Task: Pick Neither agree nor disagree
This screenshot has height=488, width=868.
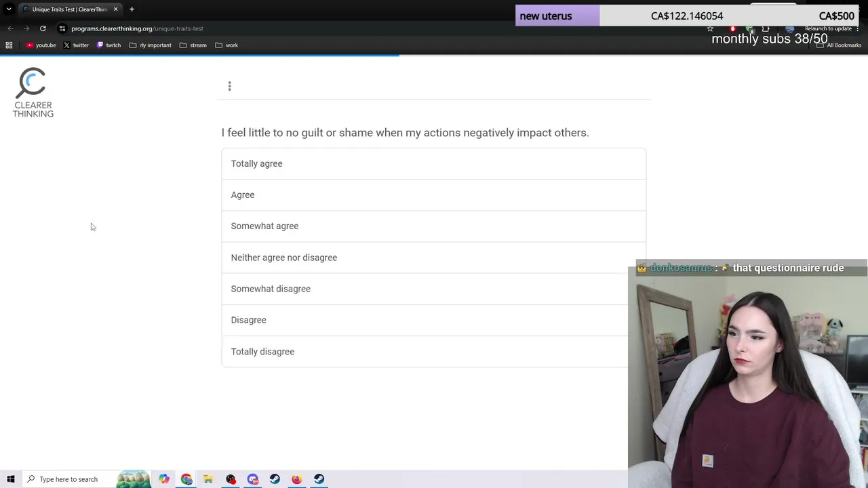Action: [433, 258]
